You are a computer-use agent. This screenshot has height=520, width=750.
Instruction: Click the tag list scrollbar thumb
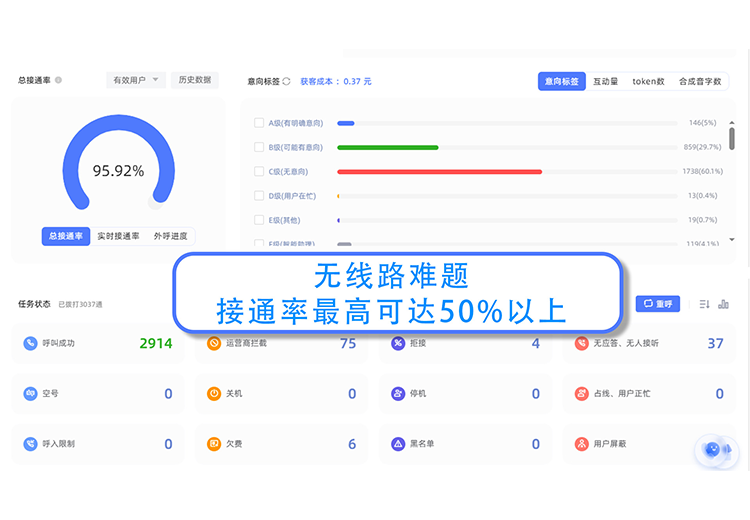click(732, 139)
